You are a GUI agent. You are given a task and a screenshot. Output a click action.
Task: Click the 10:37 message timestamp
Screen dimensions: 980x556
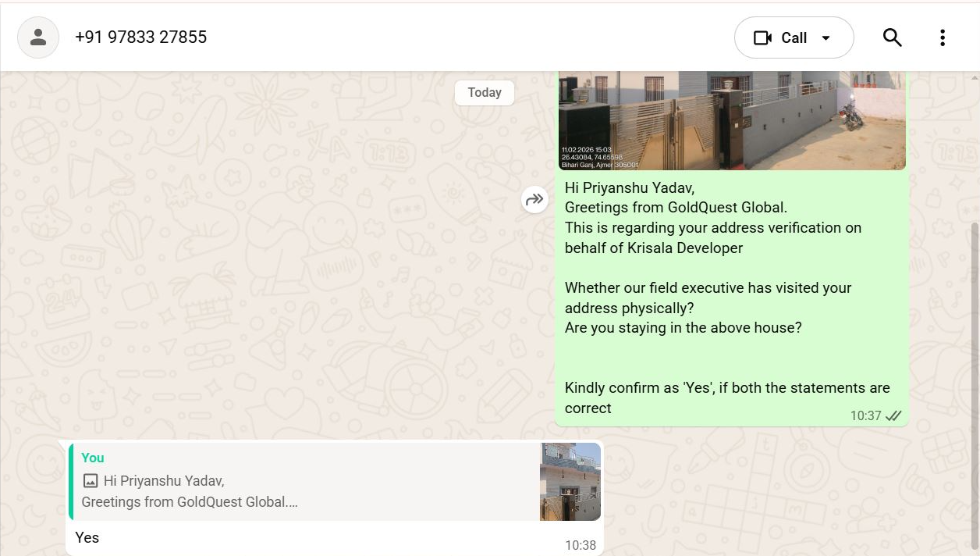coord(865,416)
